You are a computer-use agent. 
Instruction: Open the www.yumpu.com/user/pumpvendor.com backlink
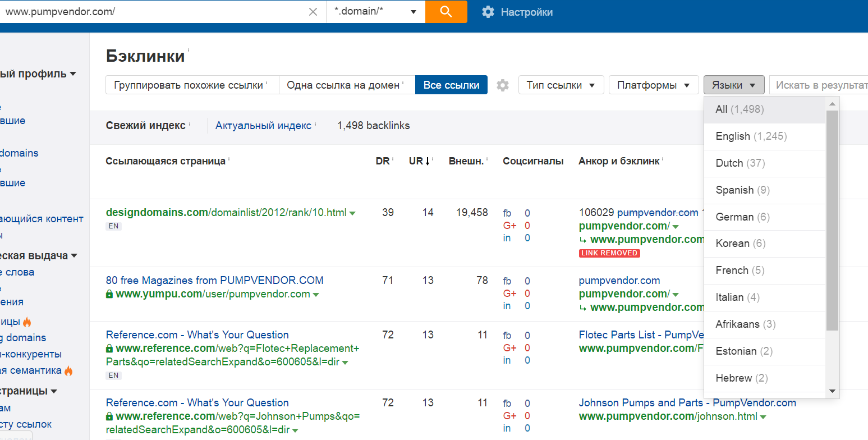point(213,294)
